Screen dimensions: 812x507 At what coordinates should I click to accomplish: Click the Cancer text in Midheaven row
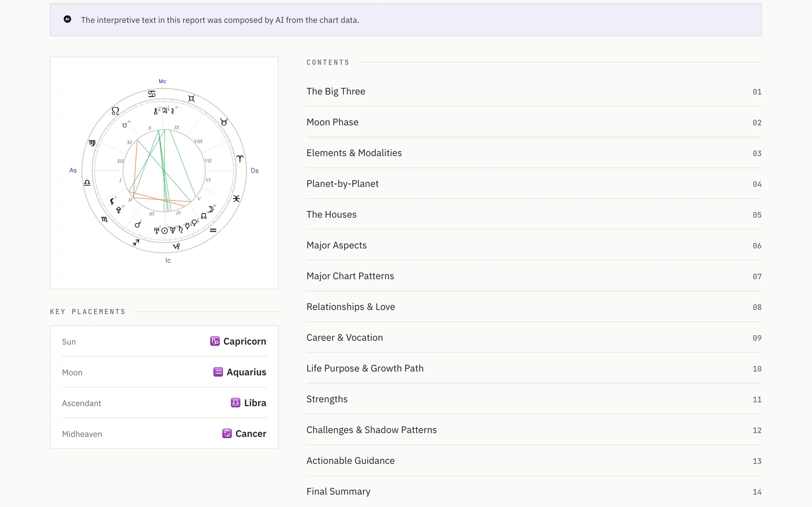[x=251, y=433]
